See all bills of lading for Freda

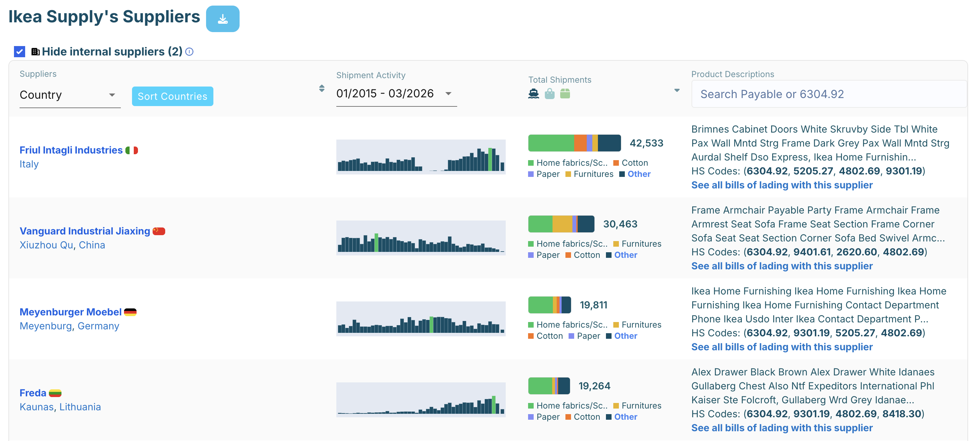tap(782, 428)
